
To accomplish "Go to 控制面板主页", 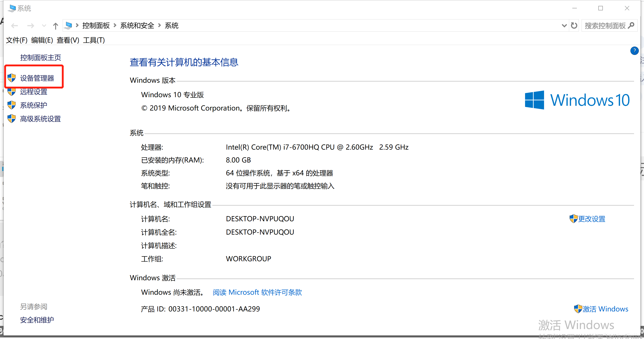I will click(x=40, y=57).
